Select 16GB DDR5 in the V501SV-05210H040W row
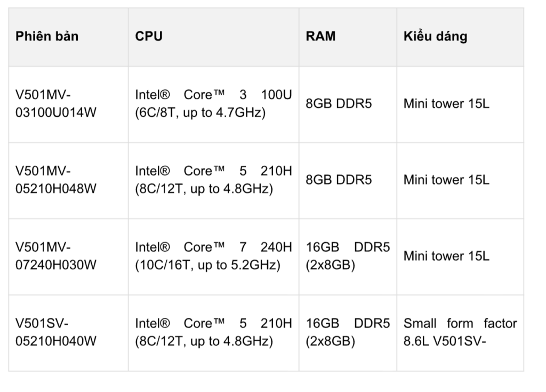The width and height of the screenshot is (546, 392). click(348, 332)
